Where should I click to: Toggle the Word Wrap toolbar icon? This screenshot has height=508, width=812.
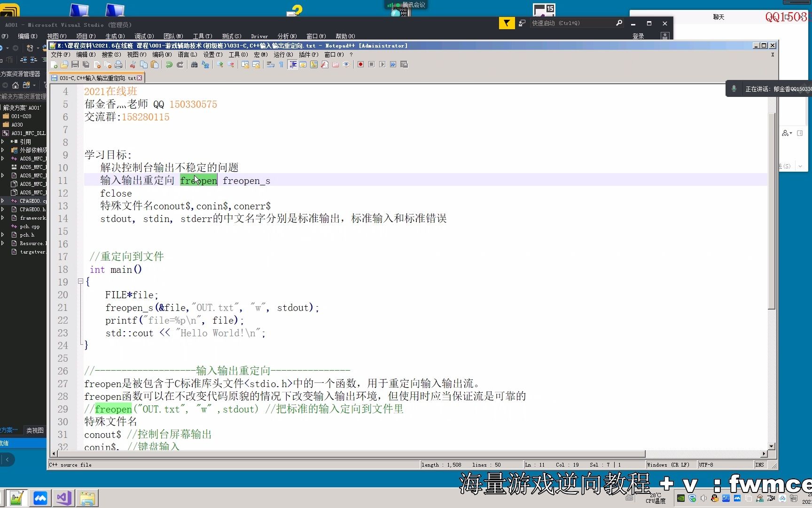tap(271, 64)
